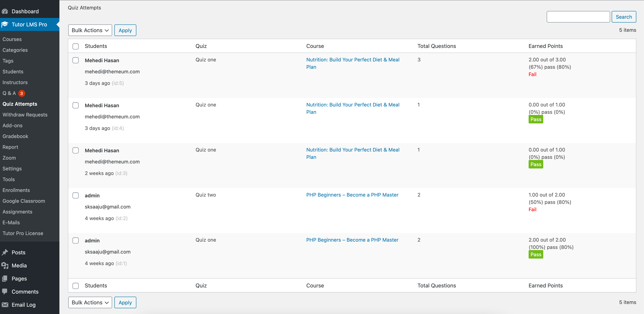Open Instructors menu item

point(15,82)
